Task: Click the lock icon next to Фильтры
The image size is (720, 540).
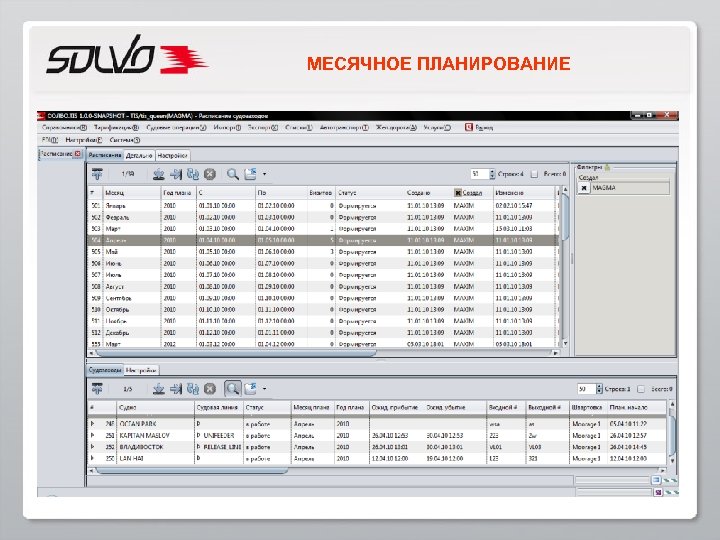Action: click(608, 167)
